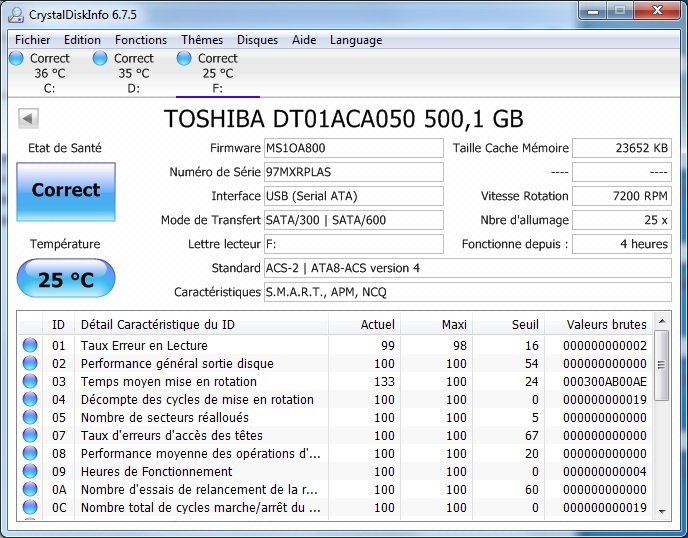Click the Caractéristiques field S.M.A.R.T., APM, NCQ
The image size is (688, 538).
tap(468, 292)
